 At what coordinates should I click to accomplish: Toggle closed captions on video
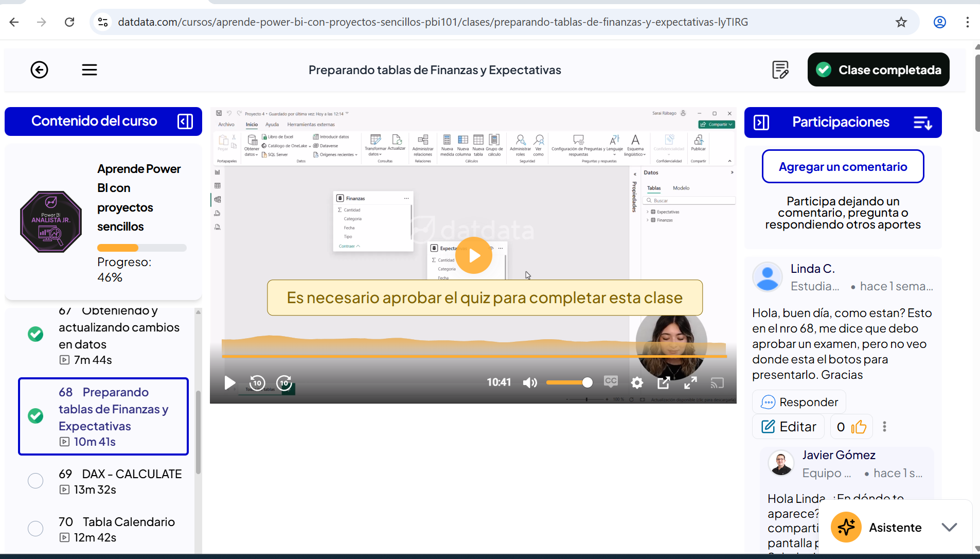(611, 381)
